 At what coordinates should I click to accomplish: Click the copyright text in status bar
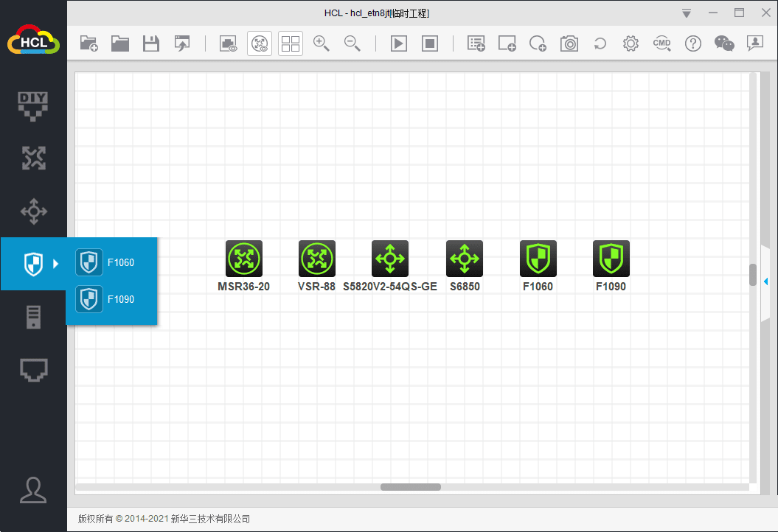[164, 519]
